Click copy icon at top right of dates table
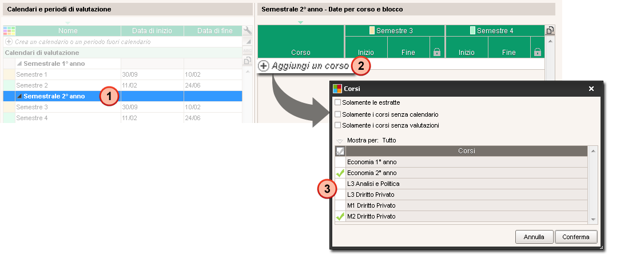The width and height of the screenshot is (644, 258). click(x=550, y=30)
